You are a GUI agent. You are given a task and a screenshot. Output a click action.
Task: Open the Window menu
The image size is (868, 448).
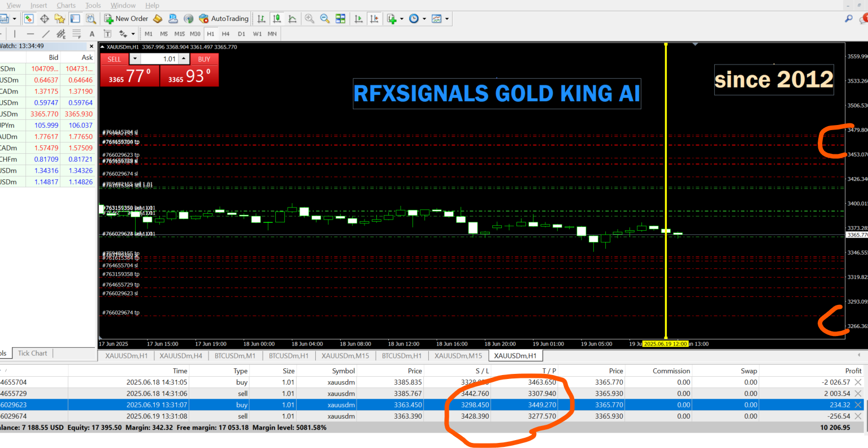click(123, 5)
